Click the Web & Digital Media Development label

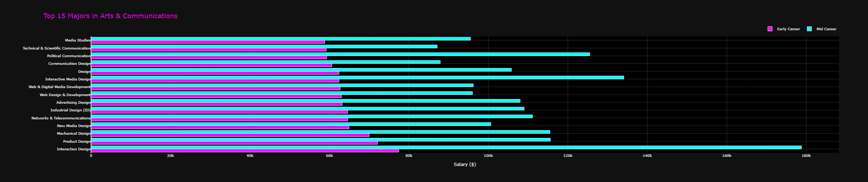pyautogui.click(x=59, y=87)
